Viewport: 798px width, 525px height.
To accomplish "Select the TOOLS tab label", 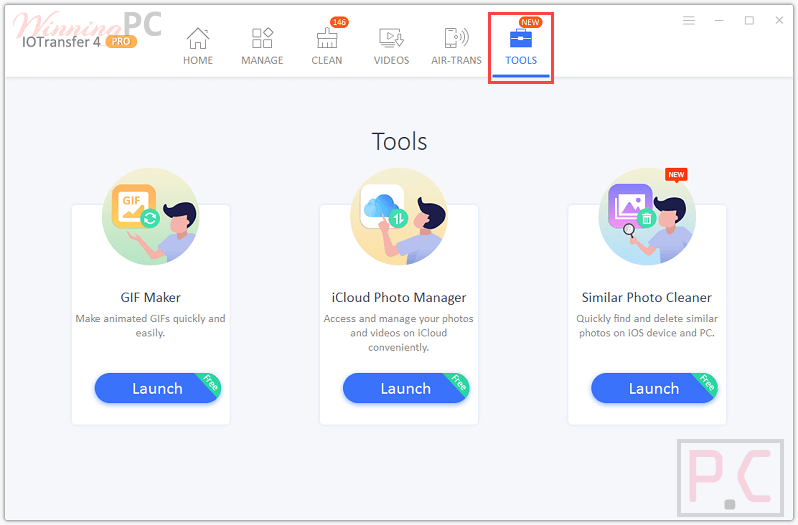I will (x=521, y=60).
